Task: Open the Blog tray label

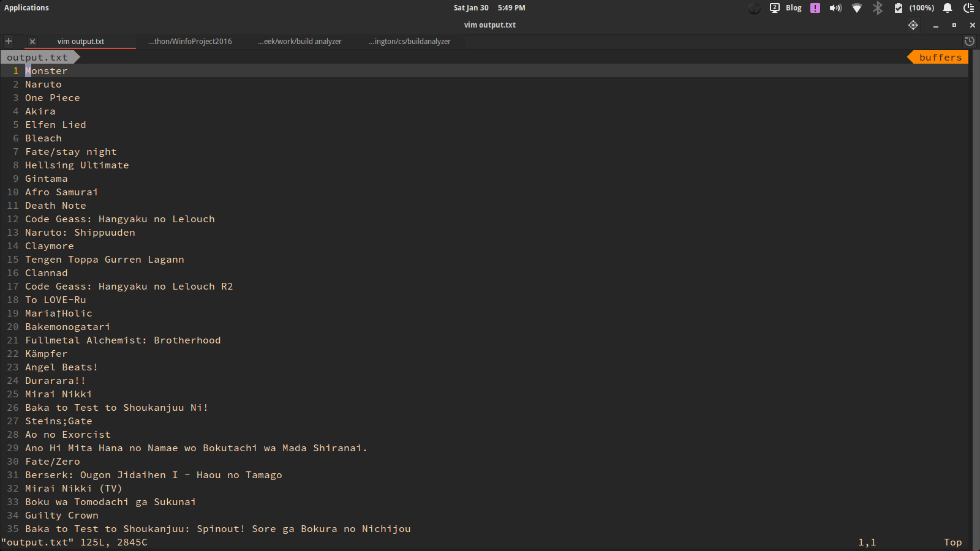Action: [794, 8]
